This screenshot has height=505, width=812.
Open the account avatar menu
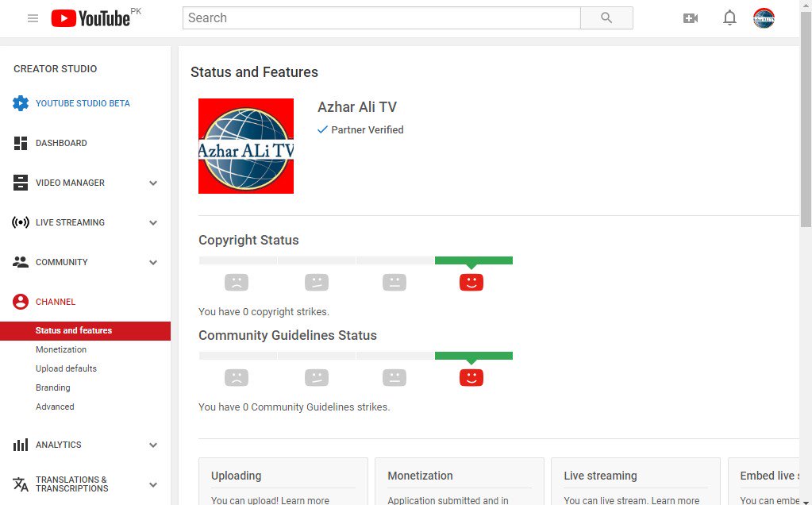point(764,18)
